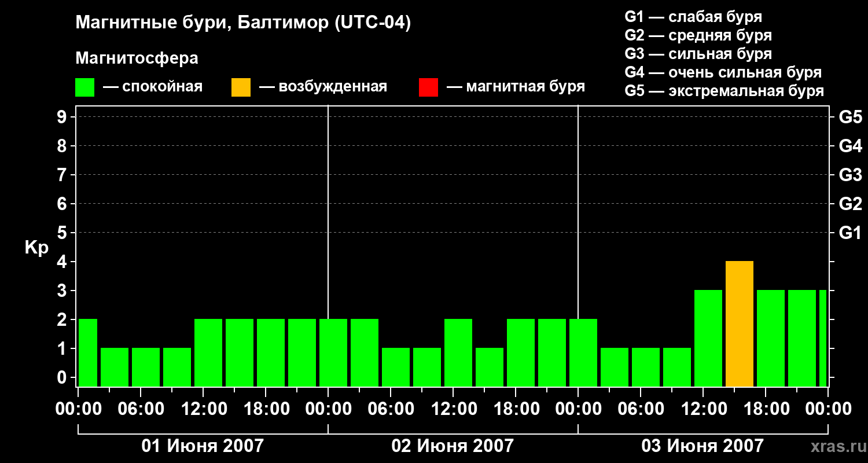Click the '01 Июня 2007' date label

coord(203,446)
